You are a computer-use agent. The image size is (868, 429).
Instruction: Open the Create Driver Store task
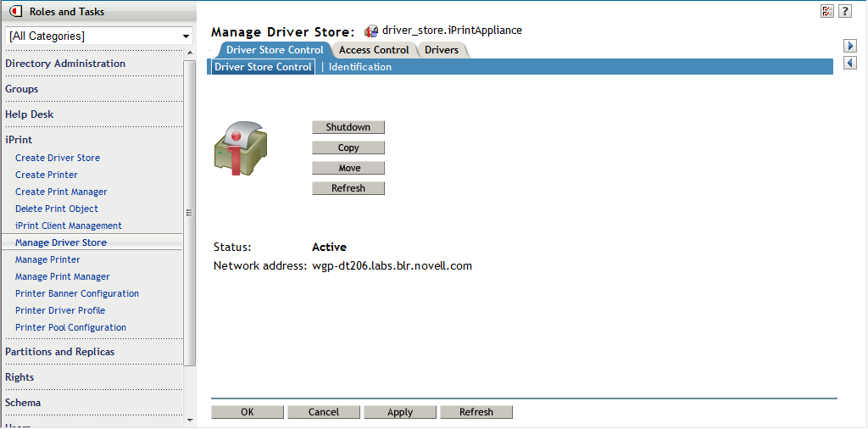pyautogui.click(x=58, y=158)
